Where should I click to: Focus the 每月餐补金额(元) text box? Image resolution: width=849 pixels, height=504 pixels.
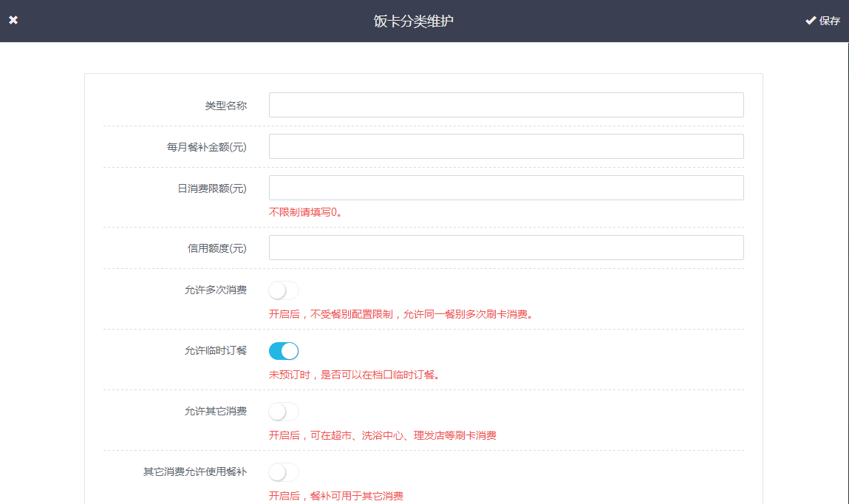505,146
